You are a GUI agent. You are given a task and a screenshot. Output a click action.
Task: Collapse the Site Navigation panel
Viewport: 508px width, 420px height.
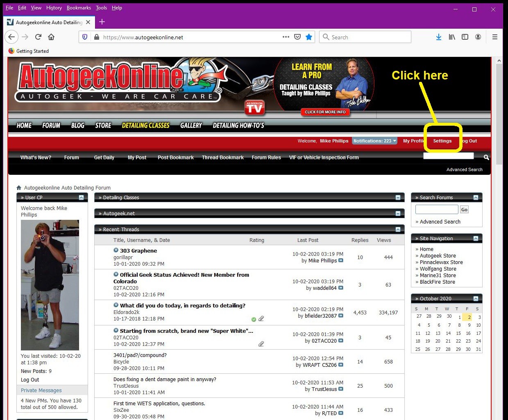[x=476, y=238]
